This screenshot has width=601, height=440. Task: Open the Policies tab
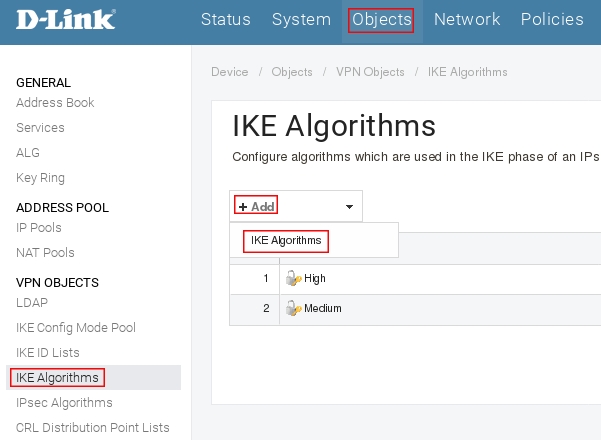click(552, 20)
